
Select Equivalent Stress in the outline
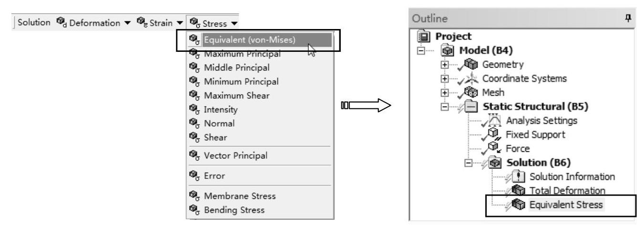pos(566,205)
